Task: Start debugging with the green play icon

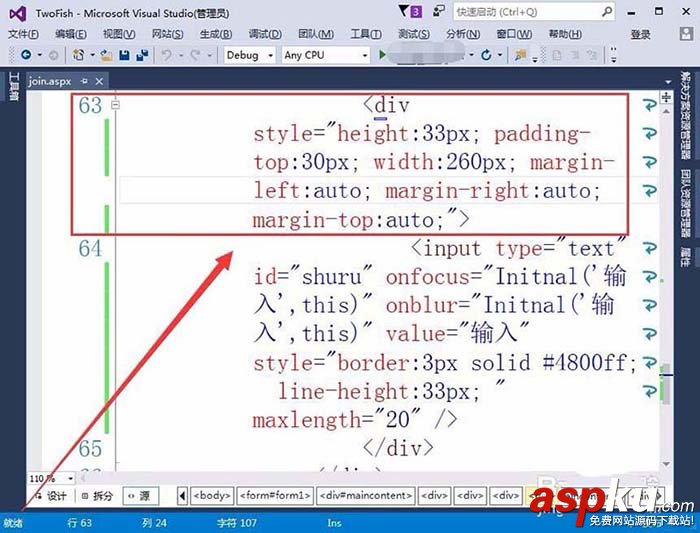Action: (x=382, y=55)
